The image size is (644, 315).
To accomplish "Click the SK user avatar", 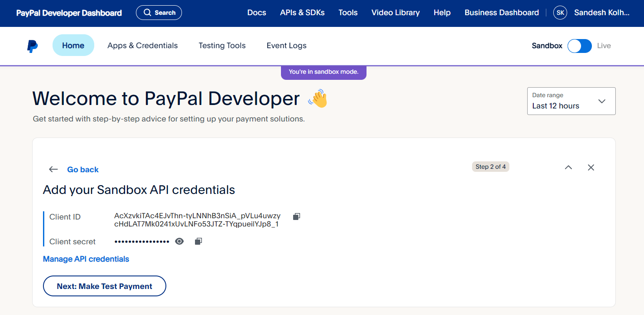I will [560, 13].
